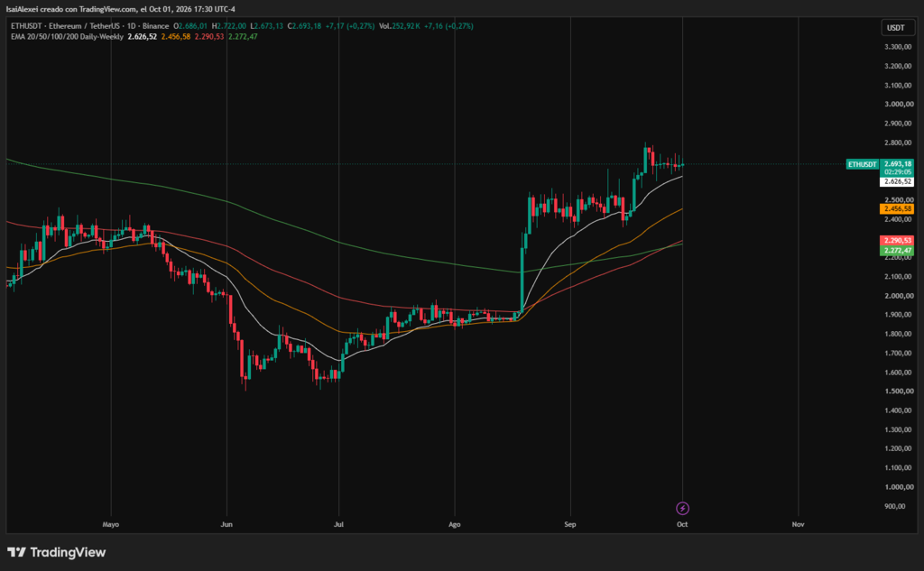Click the Jul label on time axis
The height and width of the screenshot is (571, 924).
[x=338, y=524]
